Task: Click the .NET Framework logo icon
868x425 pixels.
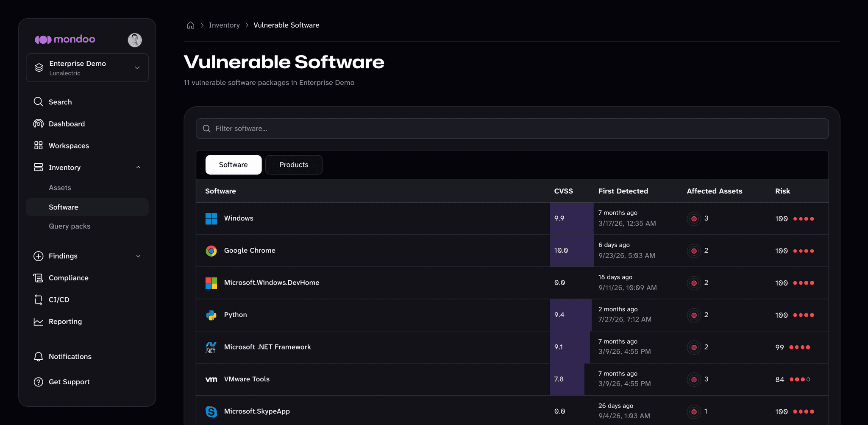Action: click(211, 347)
